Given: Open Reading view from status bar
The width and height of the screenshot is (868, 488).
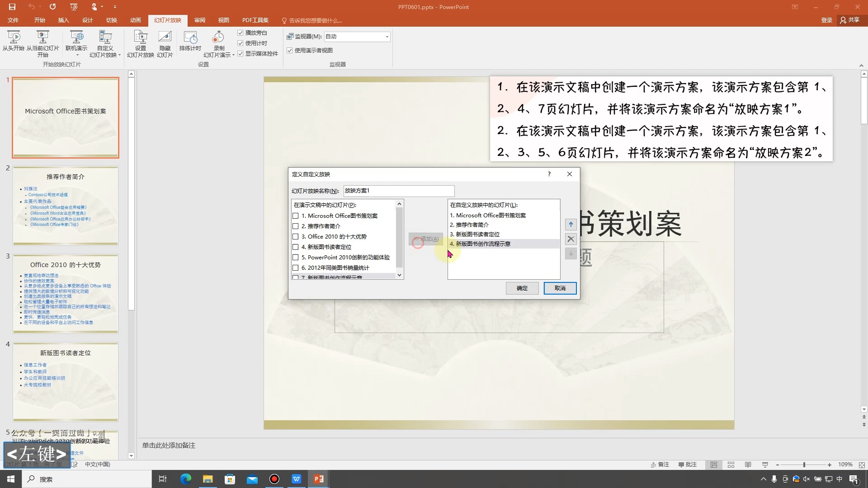Looking at the screenshot, I should click(x=748, y=465).
